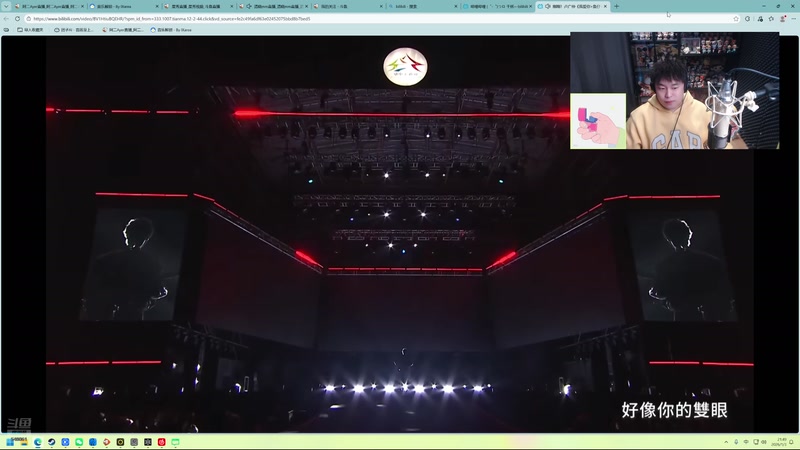This screenshot has width=800, height=450.
Task: Open the third bookmarks bar item
Action: (123, 30)
